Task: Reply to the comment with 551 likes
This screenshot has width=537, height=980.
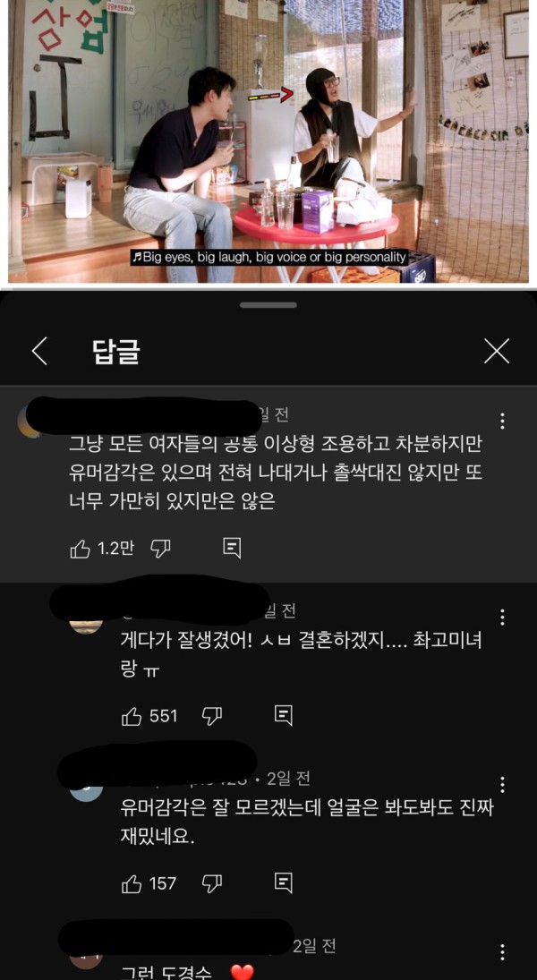Action: (283, 716)
